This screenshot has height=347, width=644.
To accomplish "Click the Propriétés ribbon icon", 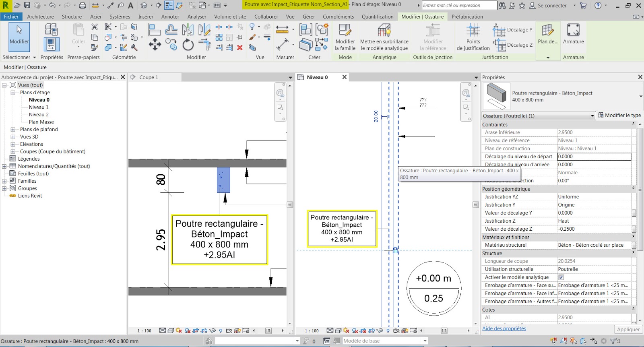I will pyautogui.click(x=52, y=44).
